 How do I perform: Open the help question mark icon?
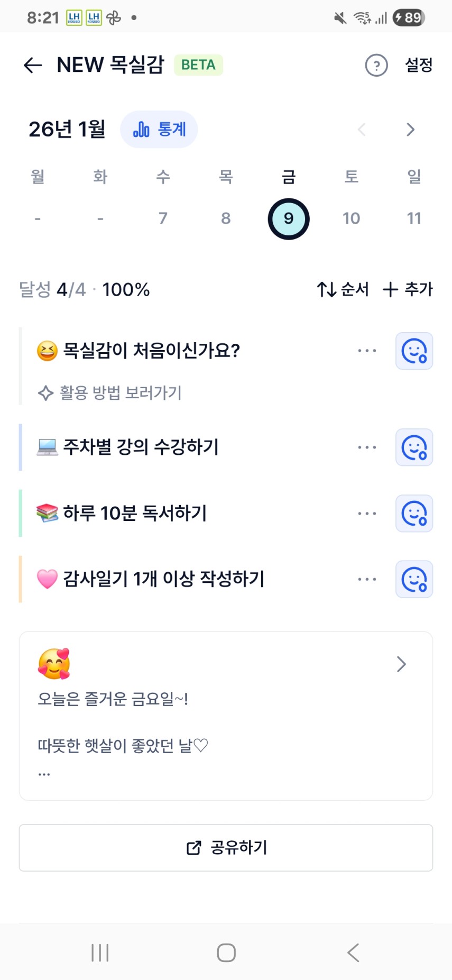pyautogui.click(x=376, y=66)
